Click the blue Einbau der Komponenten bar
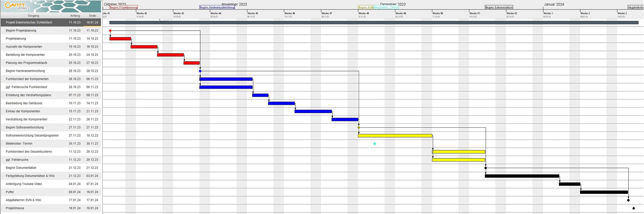 point(313,111)
